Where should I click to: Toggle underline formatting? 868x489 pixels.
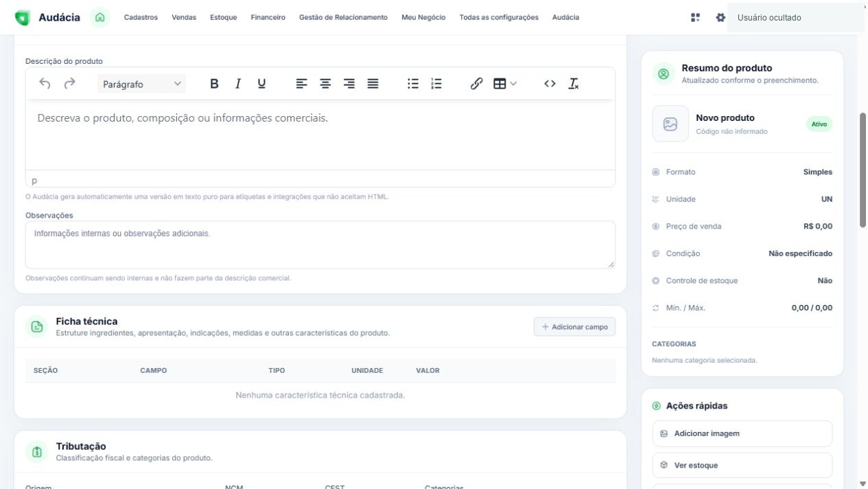pos(261,84)
